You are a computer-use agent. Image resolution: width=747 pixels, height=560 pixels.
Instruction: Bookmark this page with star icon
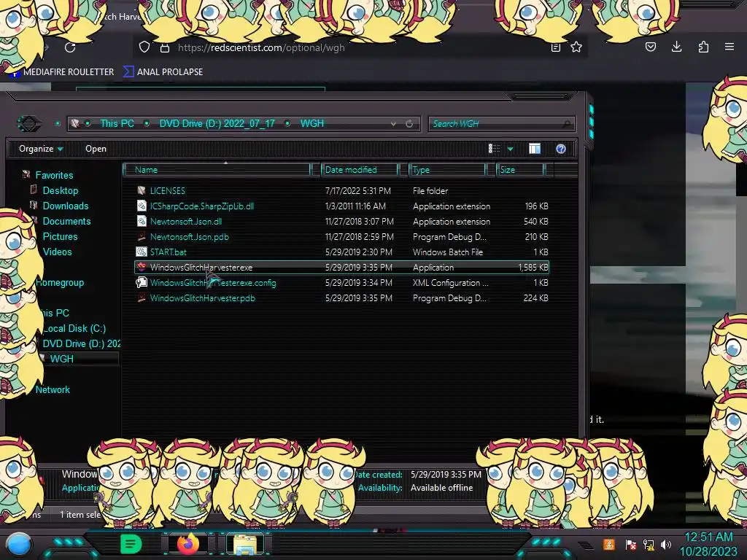pos(576,47)
